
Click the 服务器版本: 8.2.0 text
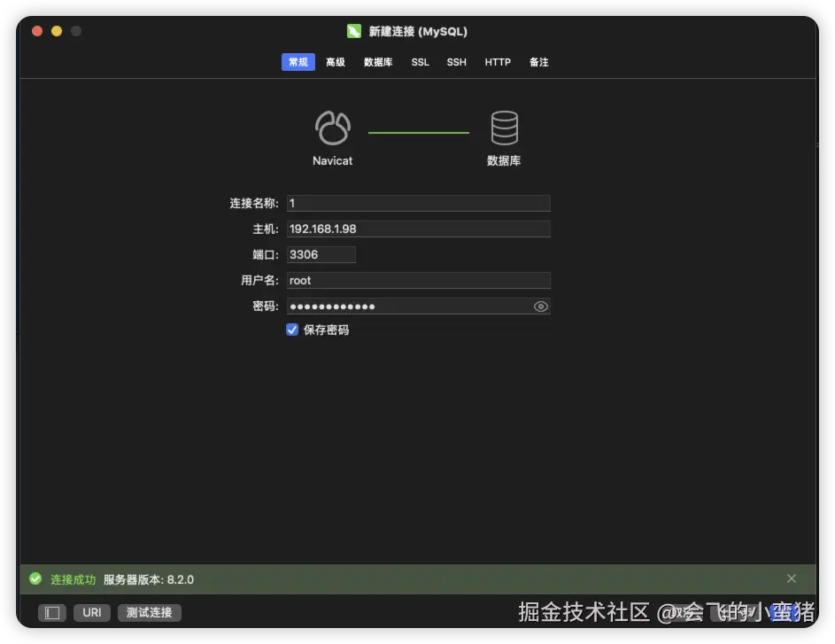coord(149,579)
